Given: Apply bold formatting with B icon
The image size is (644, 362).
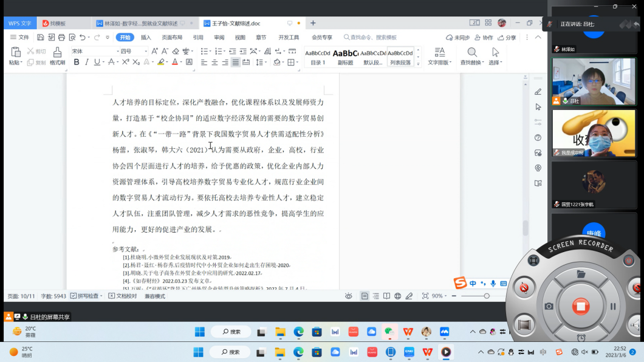Looking at the screenshot, I should [77, 62].
